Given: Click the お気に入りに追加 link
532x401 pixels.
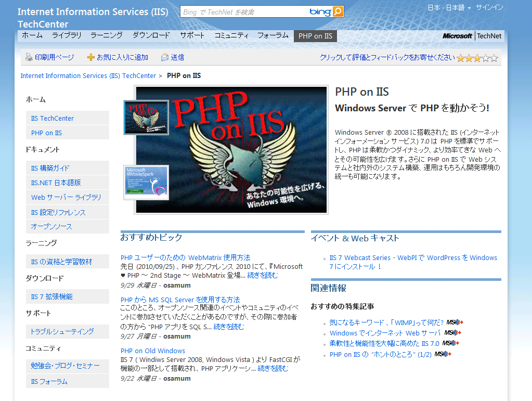Looking at the screenshot, I should 123,57.
